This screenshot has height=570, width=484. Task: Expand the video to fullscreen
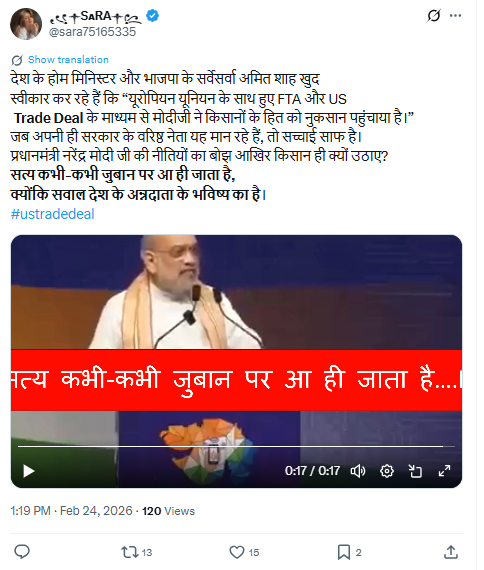pos(444,471)
